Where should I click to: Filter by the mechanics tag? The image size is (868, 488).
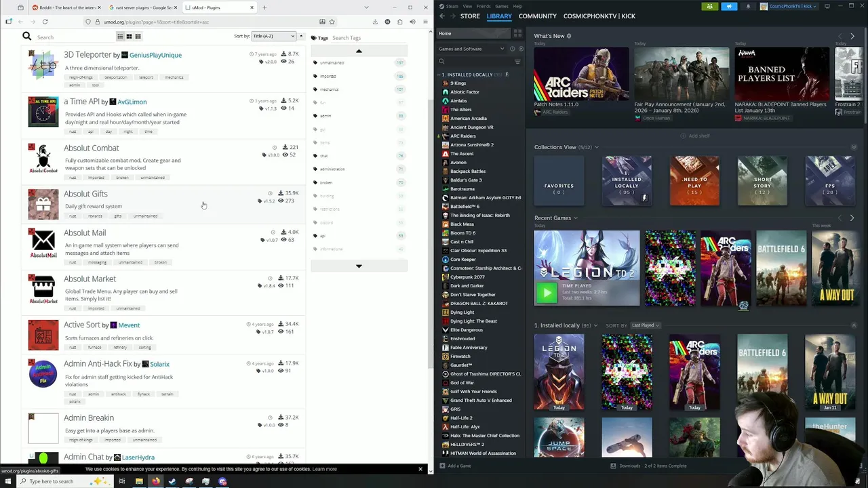pos(329,89)
